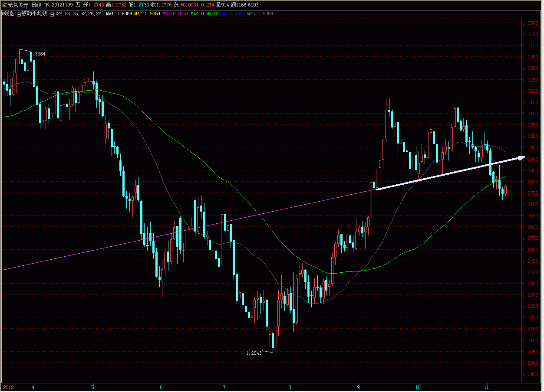544x392 pixels.
Task: Click the 1.3500 price axis label
Action: pyautogui.click(x=531, y=23)
